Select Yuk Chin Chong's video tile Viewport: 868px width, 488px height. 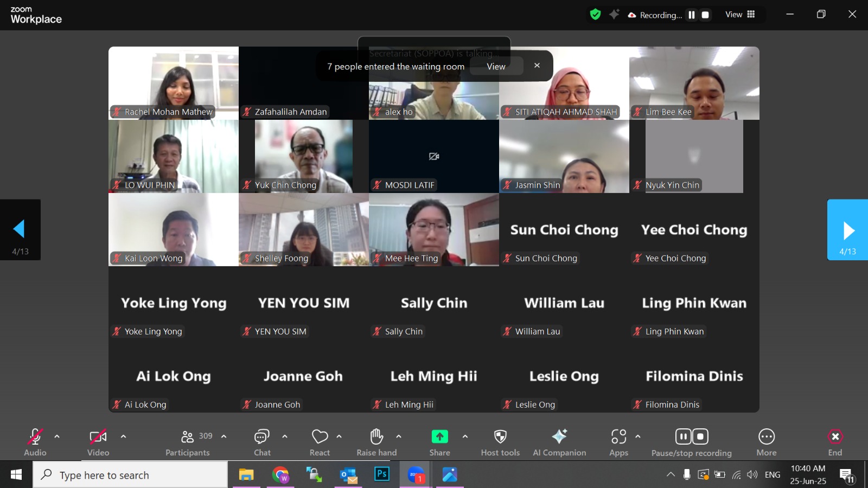(x=304, y=156)
